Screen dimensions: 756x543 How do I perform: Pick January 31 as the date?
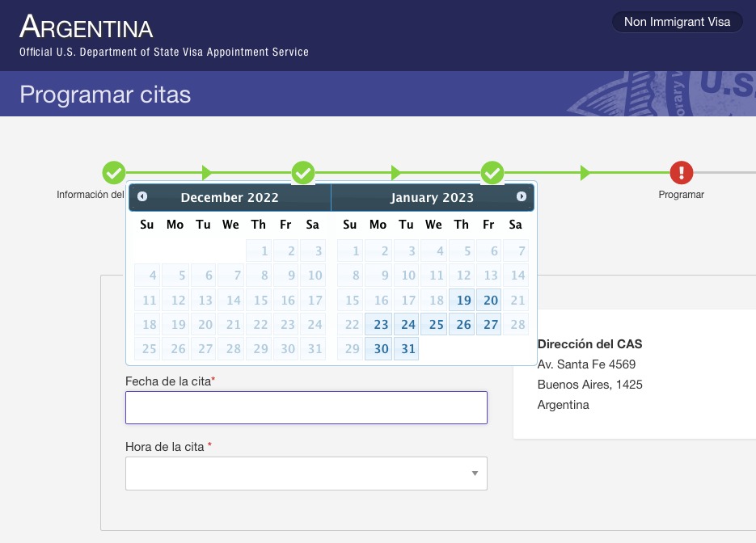point(407,349)
